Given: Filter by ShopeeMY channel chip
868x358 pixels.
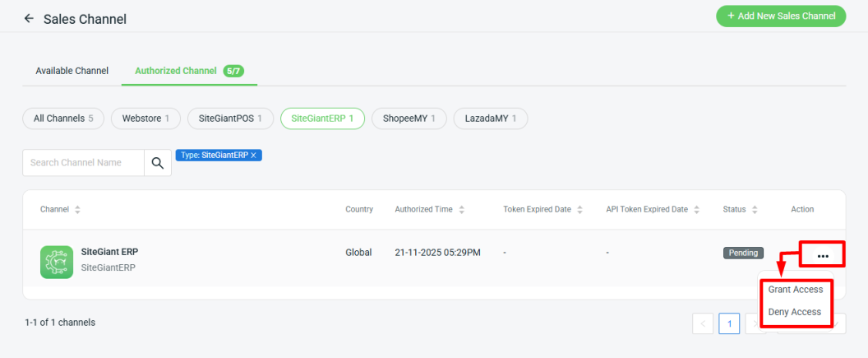Looking at the screenshot, I should point(409,119).
